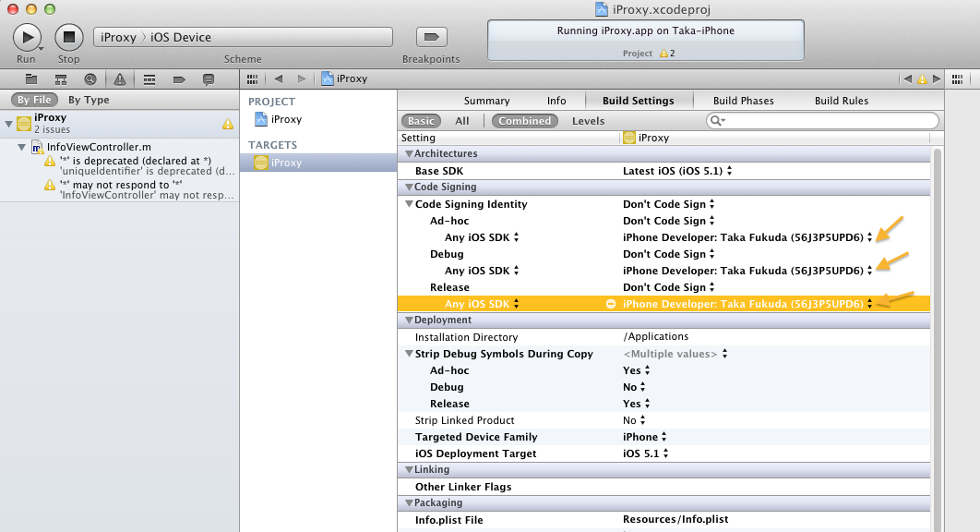The height and width of the screenshot is (532, 980).
Task: Open related files grid menu
Action: click(x=253, y=79)
